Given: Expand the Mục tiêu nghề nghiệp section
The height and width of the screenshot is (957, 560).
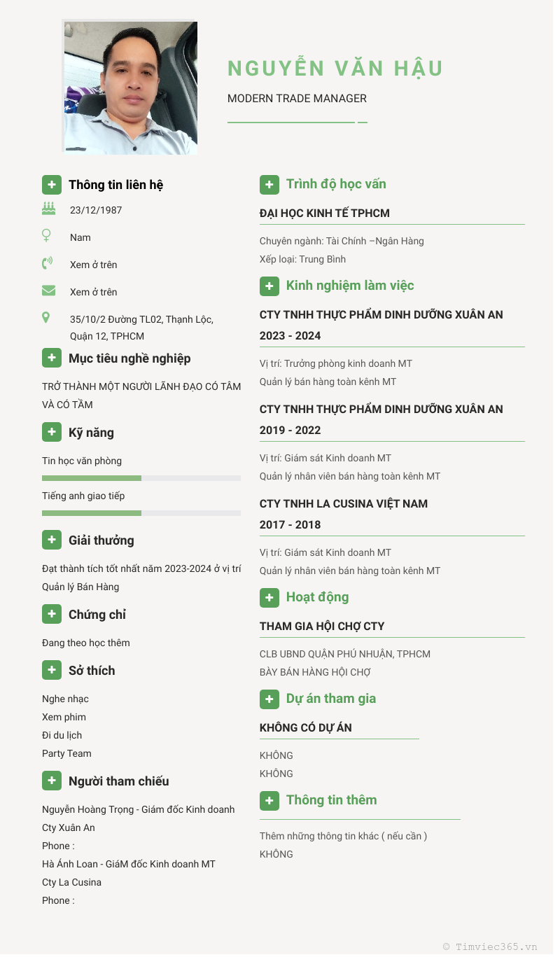Looking at the screenshot, I should pyautogui.click(x=52, y=358).
